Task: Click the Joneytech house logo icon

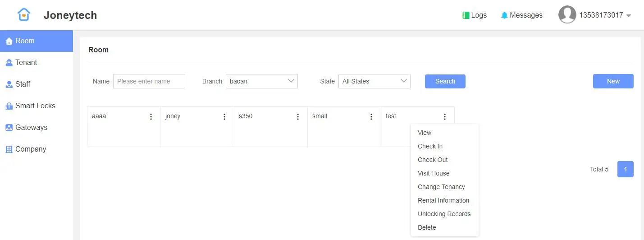Action: pyautogui.click(x=24, y=15)
